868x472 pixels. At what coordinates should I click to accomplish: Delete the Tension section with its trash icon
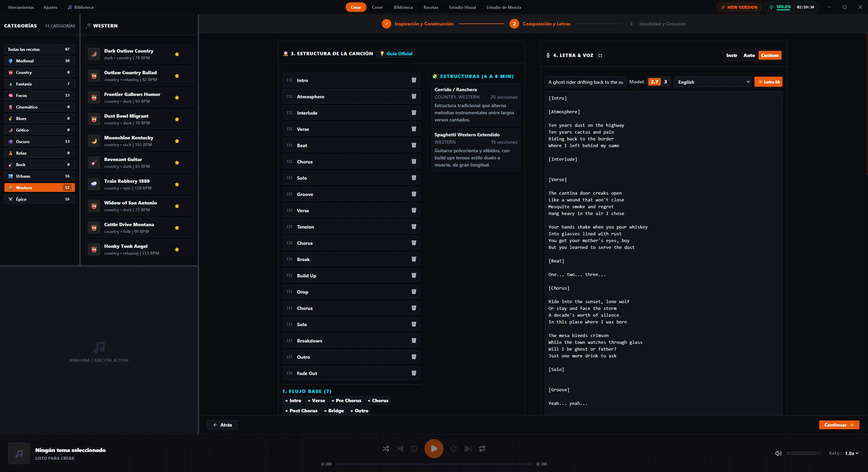[x=414, y=227]
